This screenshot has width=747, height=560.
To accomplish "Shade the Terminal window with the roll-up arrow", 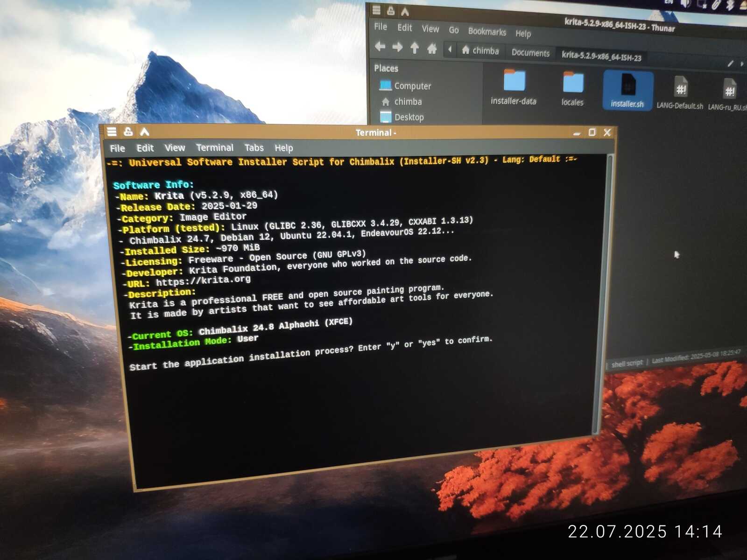I will coord(145,132).
